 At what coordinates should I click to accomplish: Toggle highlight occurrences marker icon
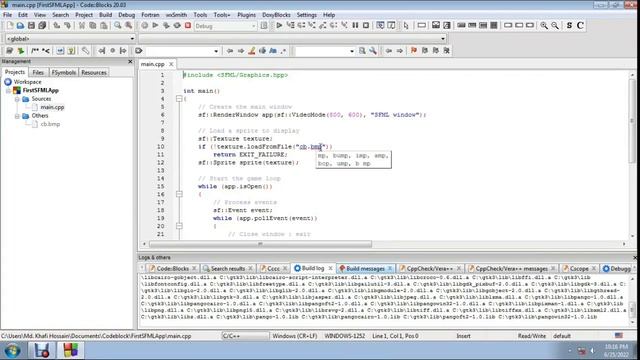pos(252,51)
